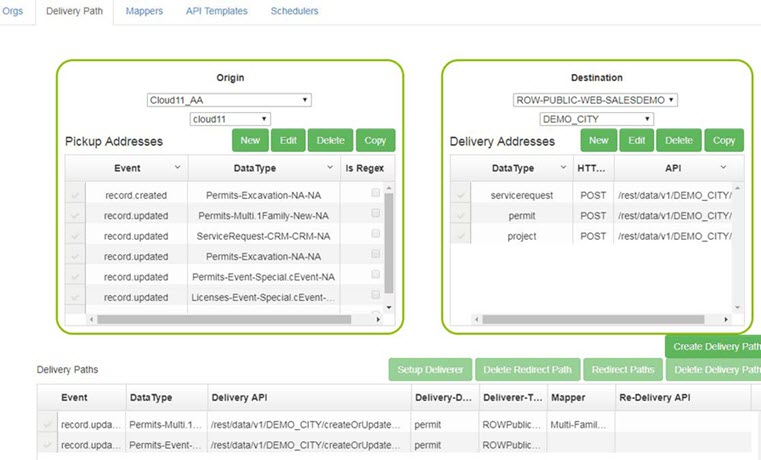The image size is (761, 460).
Task: Click sort arrow in Event column header
Action: tap(177, 168)
